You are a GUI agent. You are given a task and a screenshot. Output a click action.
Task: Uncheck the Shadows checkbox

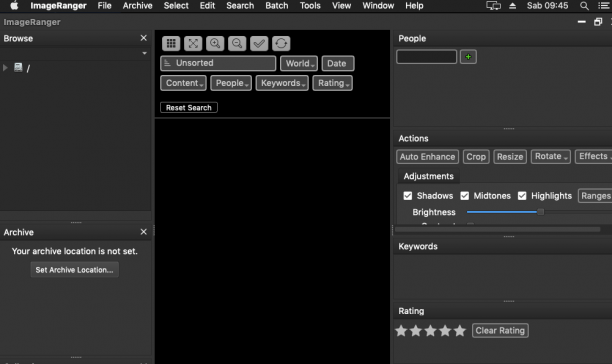[x=407, y=196]
